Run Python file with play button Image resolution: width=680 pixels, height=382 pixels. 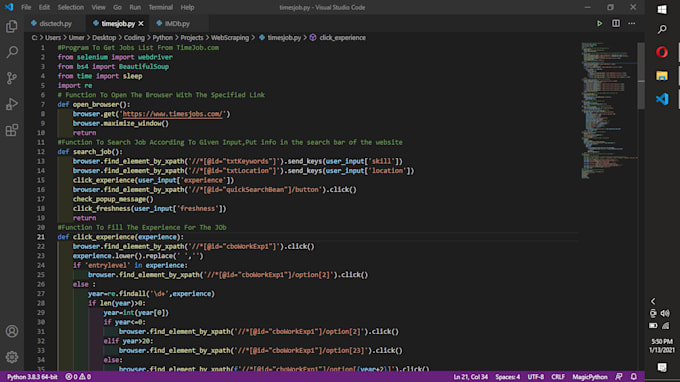click(599, 23)
